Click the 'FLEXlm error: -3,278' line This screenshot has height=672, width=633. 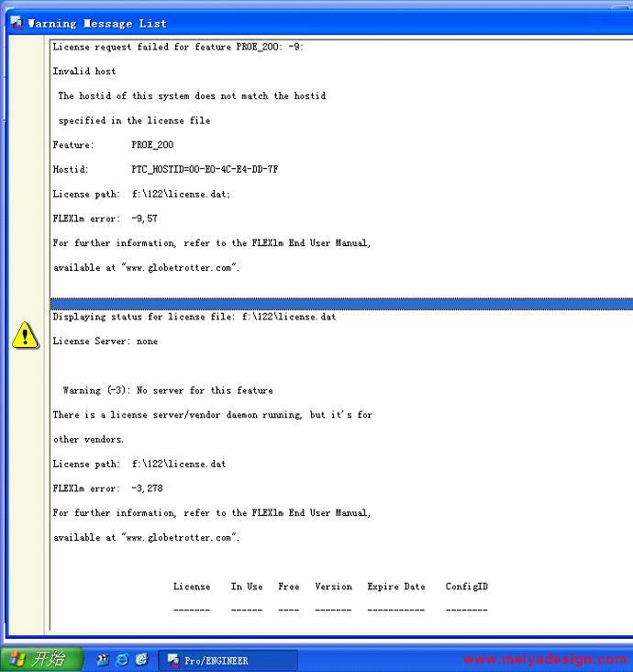pos(108,488)
